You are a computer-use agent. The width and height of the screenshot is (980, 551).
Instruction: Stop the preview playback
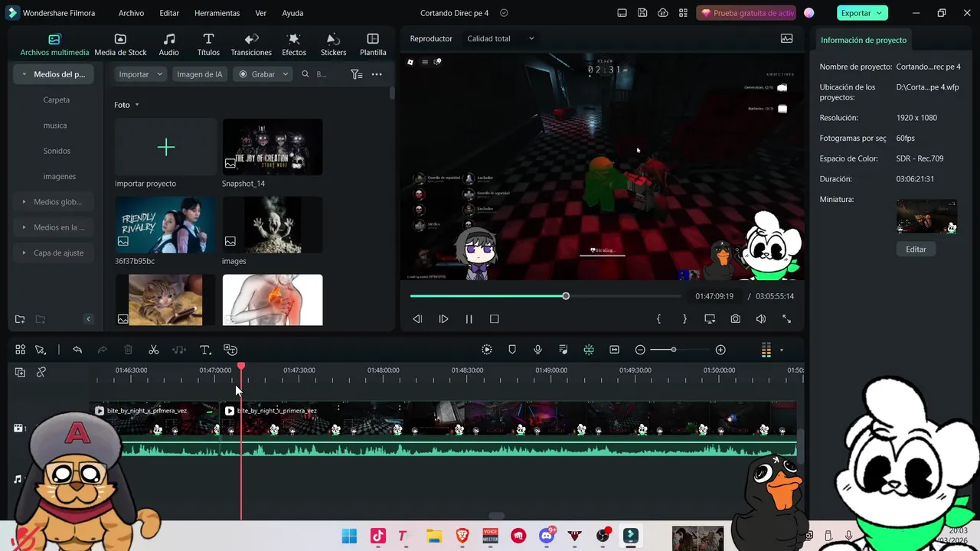(x=495, y=319)
